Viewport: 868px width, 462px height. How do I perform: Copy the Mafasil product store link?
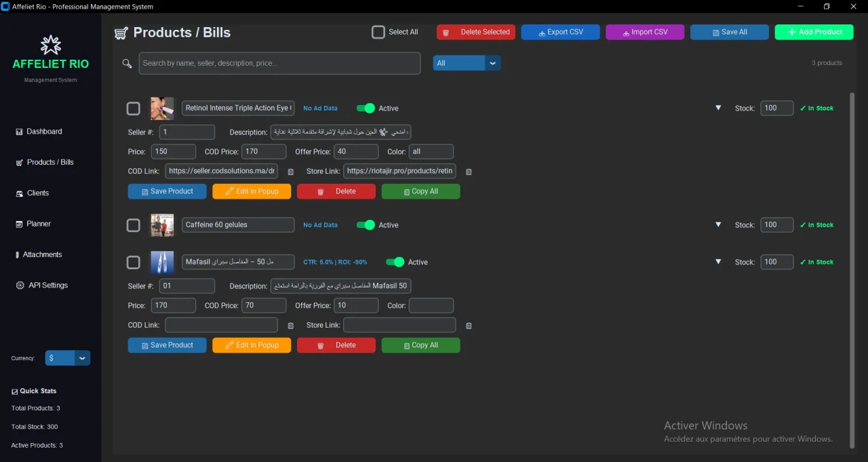(x=469, y=326)
